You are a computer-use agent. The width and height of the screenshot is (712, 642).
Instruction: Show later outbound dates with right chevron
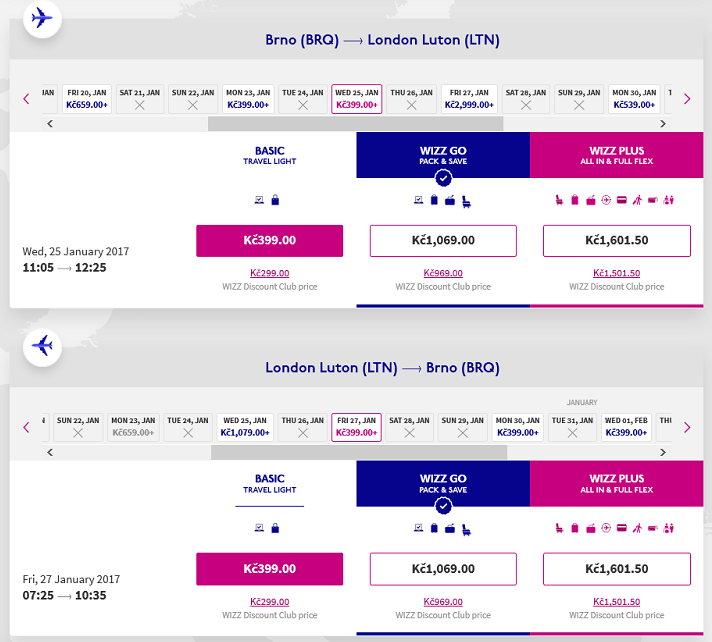tap(687, 98)
